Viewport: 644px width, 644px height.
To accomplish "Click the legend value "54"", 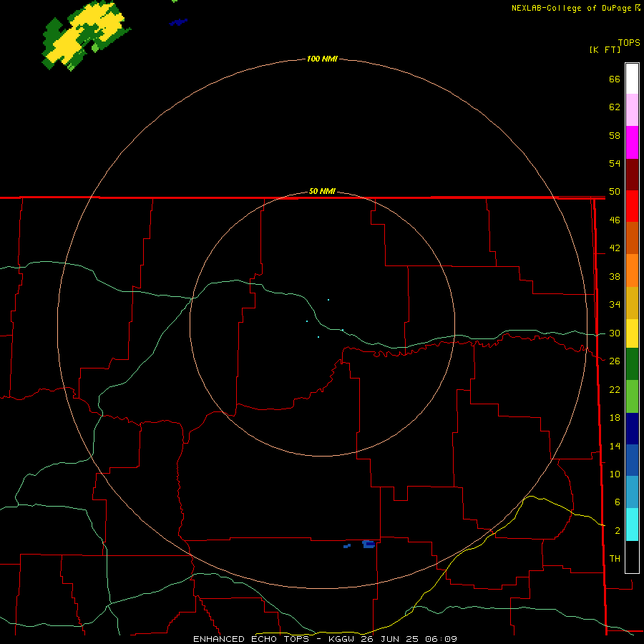I will (615, 163).
